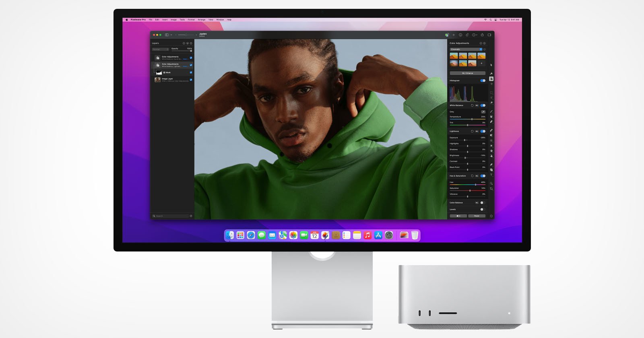
Task: Show image info from the toolbar
Action: 460,35
